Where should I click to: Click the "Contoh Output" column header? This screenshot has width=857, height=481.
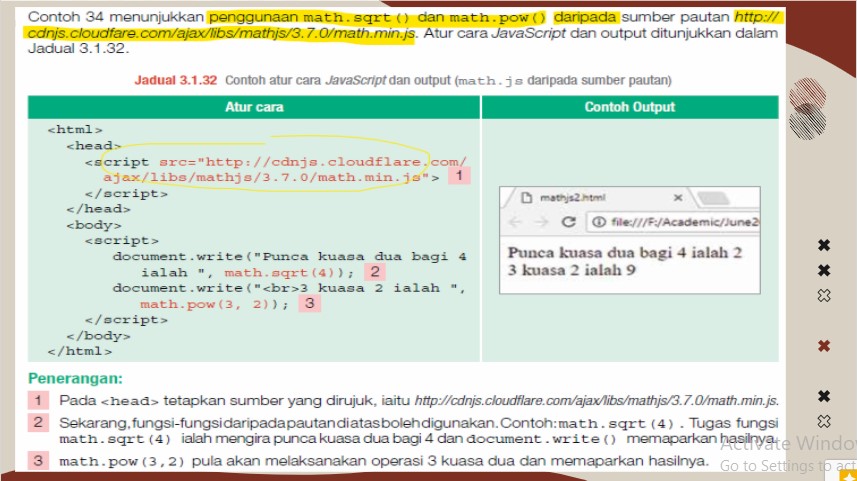pyautogui.click(x=630, y=107)
